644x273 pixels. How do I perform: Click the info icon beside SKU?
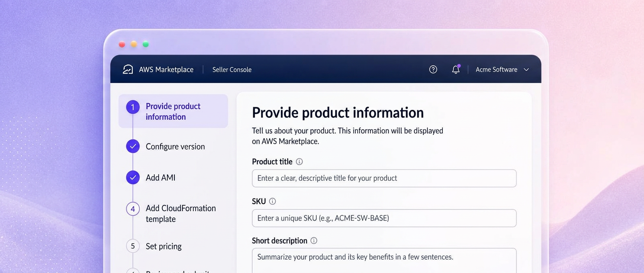(x=272, y=201)
